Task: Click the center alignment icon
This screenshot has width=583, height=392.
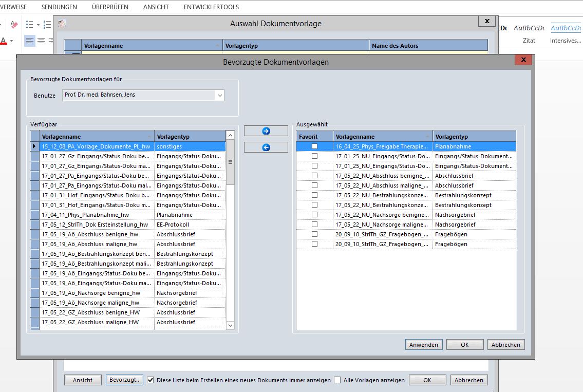Action: pyautogui.click(x=41, y=41)
